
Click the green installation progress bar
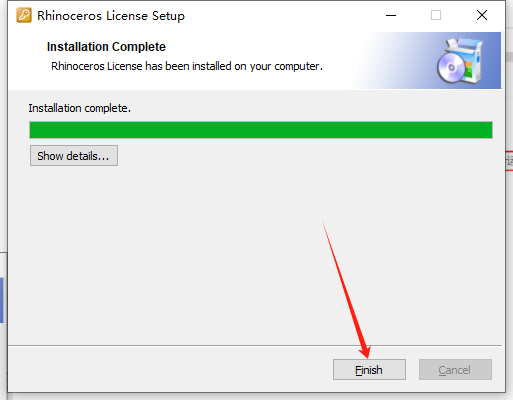click(261, 130)
